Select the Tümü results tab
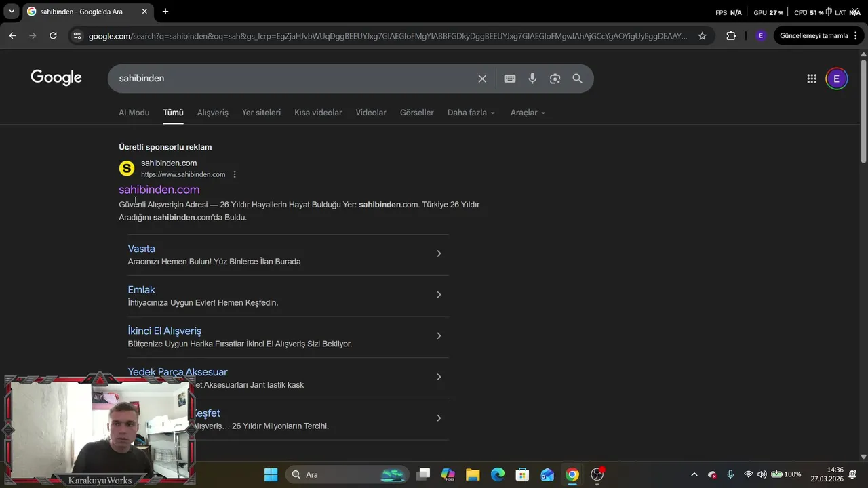The height and width of the screenshot is (488, 868). point(173,113)
